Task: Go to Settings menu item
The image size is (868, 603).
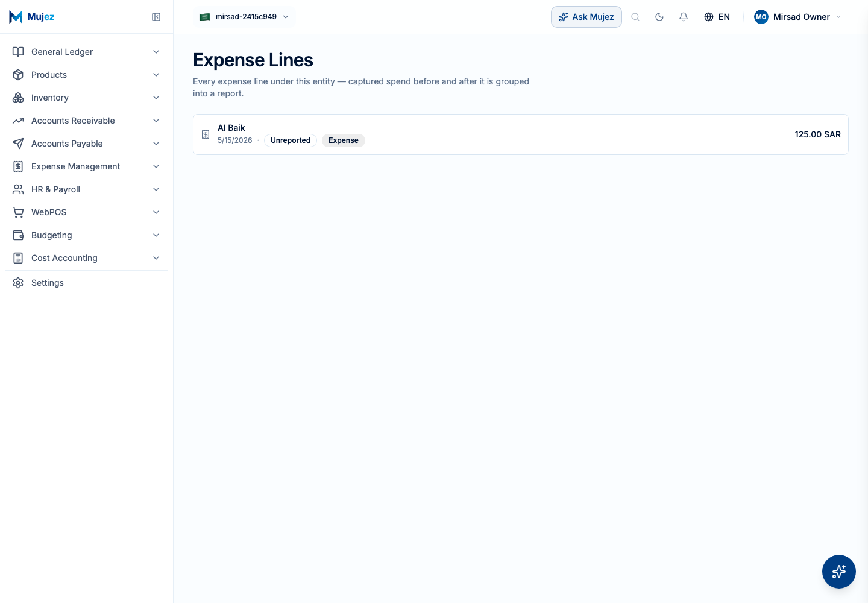Action: tap(86, 283)
